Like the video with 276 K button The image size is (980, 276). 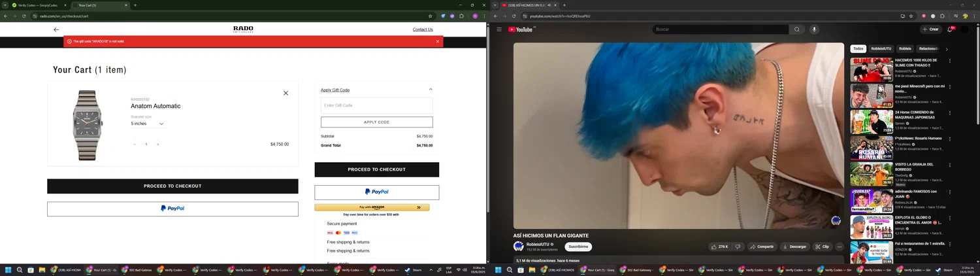tap(721, 247)
